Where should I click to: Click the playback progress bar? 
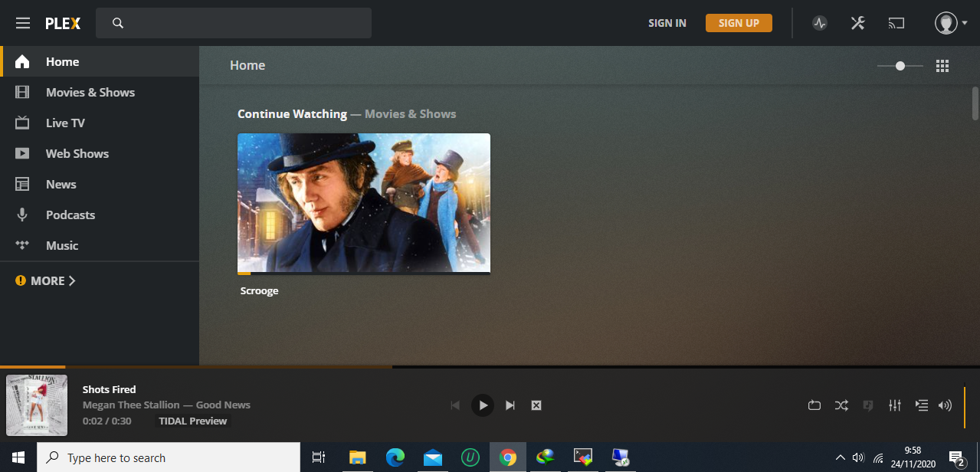(490, 367)
